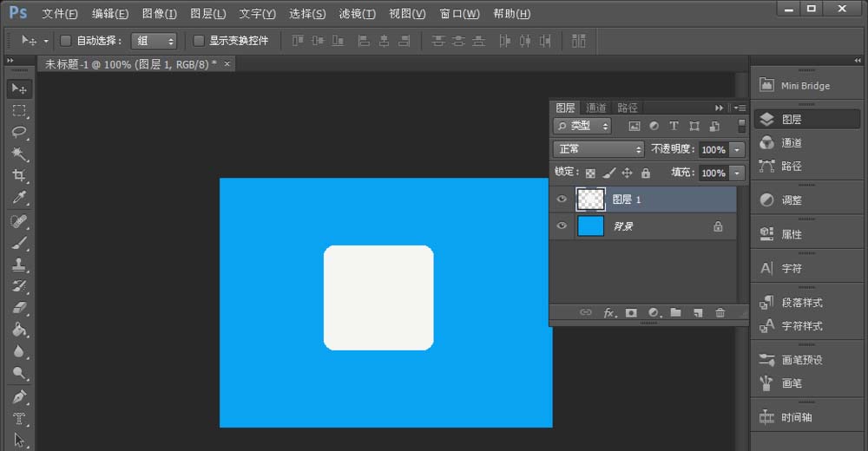The image size is (868, 451).
Task: Open the blend mode 正常 dropdown
Action: 599,149
